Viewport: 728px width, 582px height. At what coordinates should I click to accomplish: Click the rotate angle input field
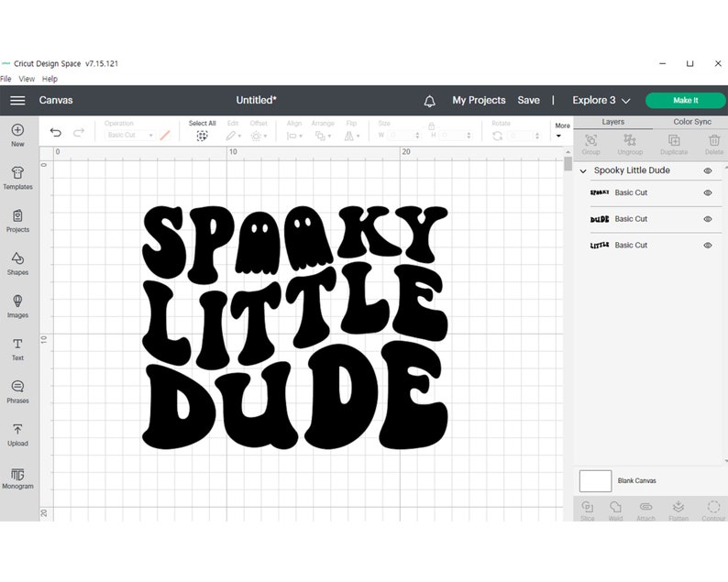(x=521, y=136)
